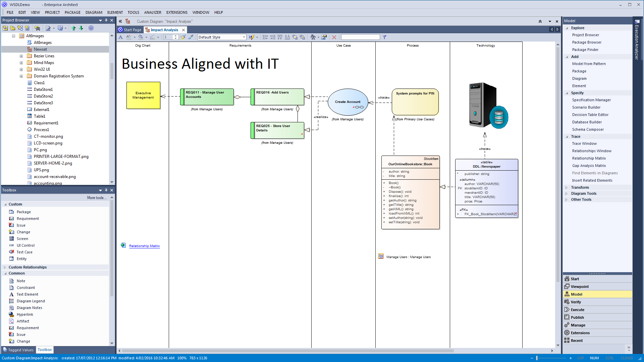The image size is (644, 362).
Task: Click the format paintbrush icon
Action: pyautogui.click(x=183, y=37)
